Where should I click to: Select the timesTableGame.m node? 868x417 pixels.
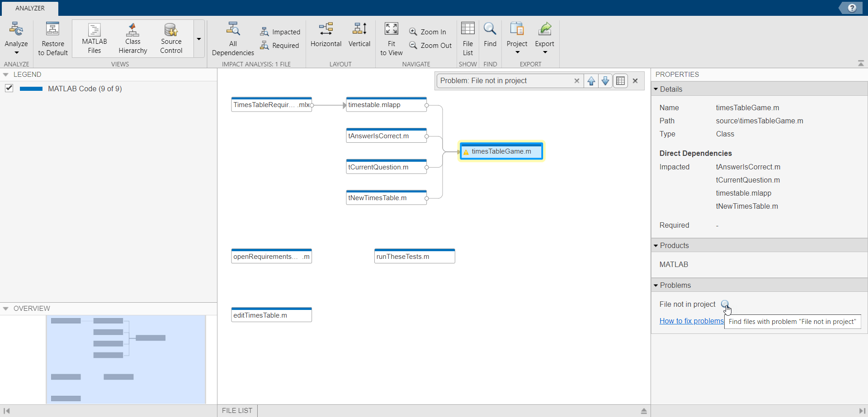[x=501, y=151]
